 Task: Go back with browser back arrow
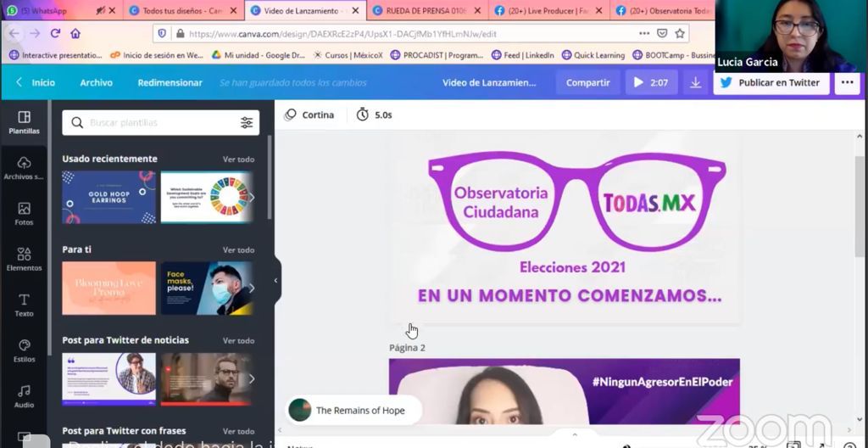point(14,33)
